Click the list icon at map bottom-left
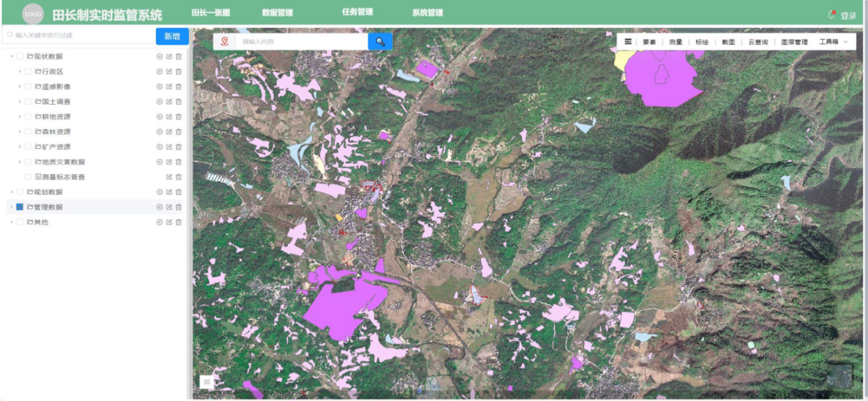 (207, 382)
